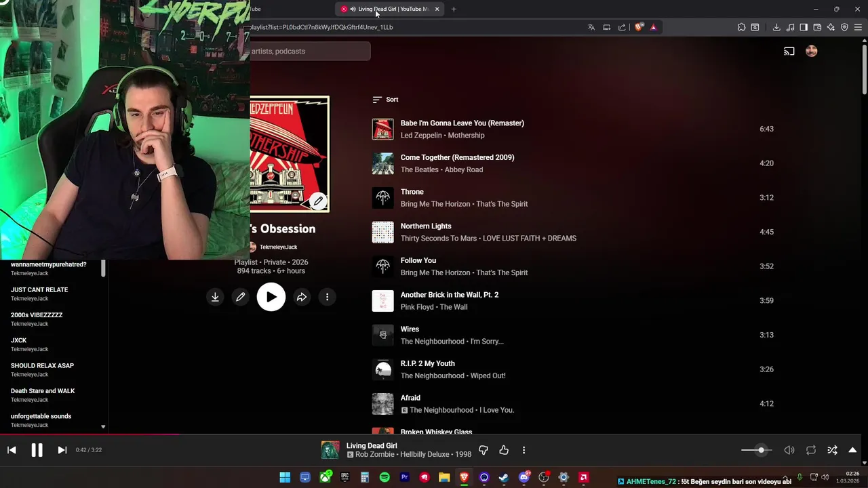The height and width of the screenshot is (488, 868).
Task: Click Throne album thumbnail
Action: 382,198
